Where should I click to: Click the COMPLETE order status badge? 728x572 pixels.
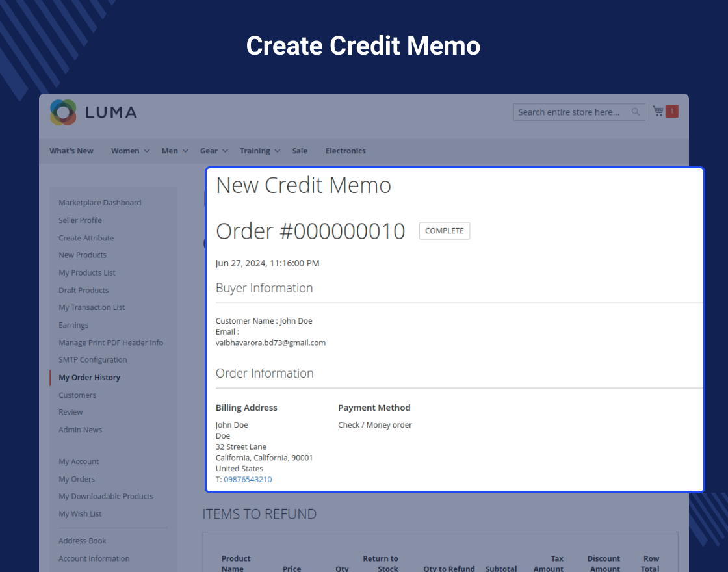(x=445, y=231)
